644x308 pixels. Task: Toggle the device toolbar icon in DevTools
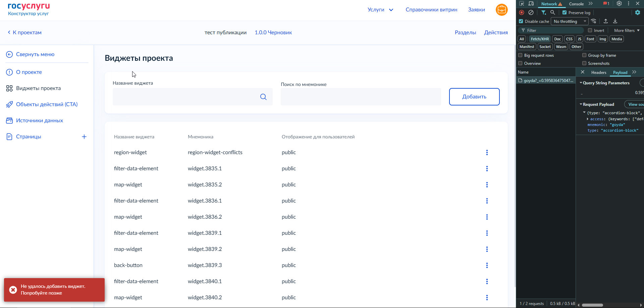531,4
